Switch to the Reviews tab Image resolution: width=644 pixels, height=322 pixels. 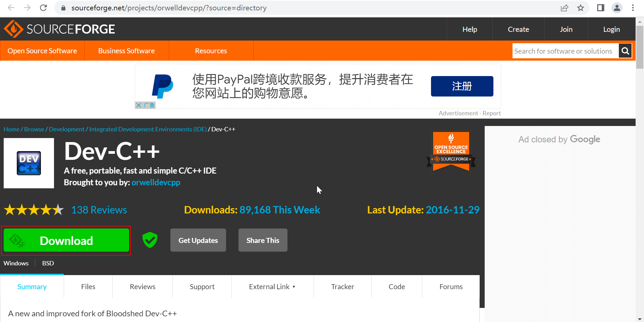pyautogui.click(x=143, y=286)
